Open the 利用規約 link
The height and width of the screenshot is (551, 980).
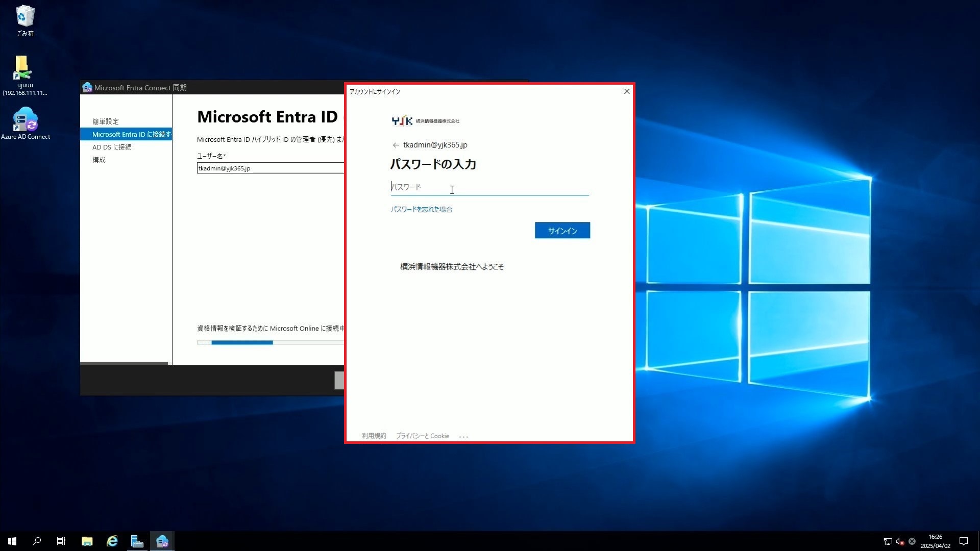tap(374, 436)
